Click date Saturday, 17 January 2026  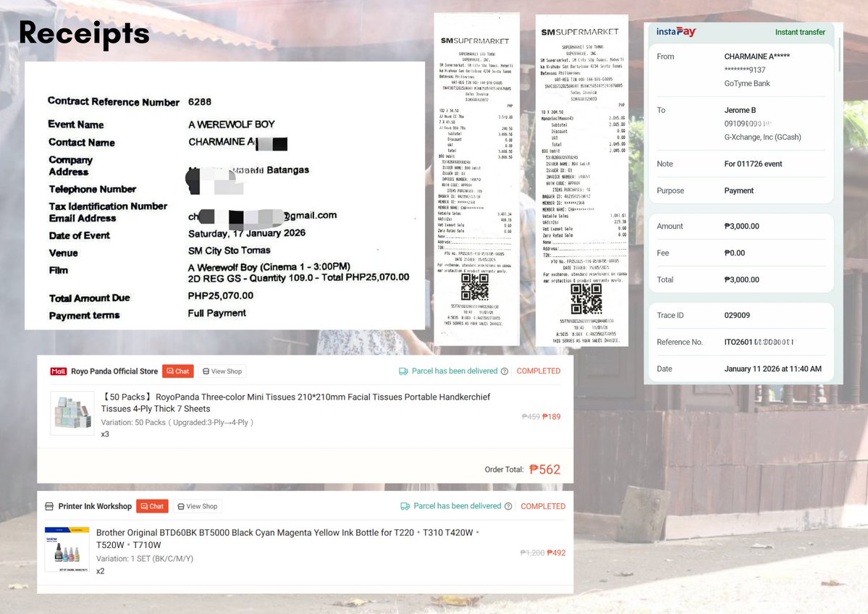pos(246,233)
